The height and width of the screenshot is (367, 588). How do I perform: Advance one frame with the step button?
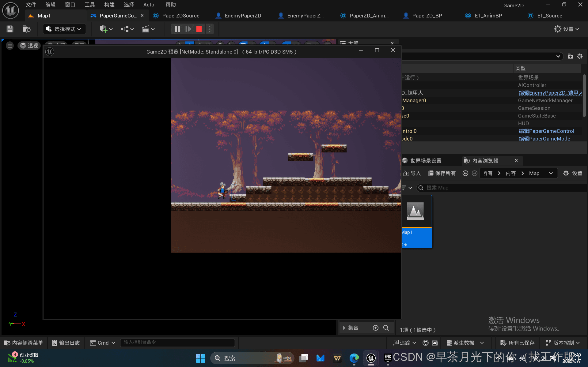(188, 29)
